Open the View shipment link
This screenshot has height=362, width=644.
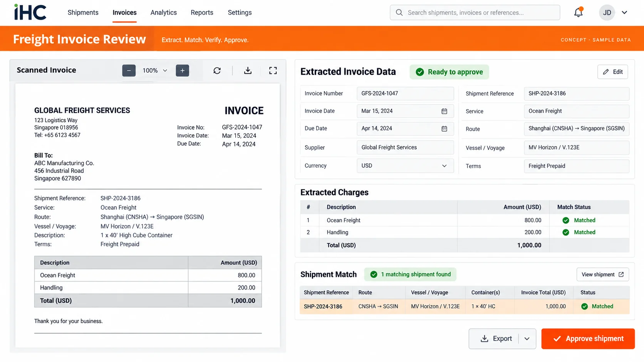point(603,275)
